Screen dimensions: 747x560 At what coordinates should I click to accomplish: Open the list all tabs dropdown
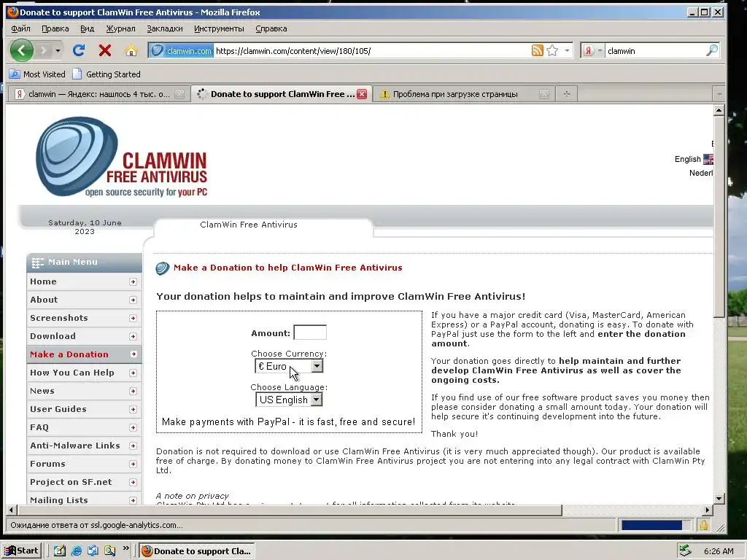(x=719, y=94)
